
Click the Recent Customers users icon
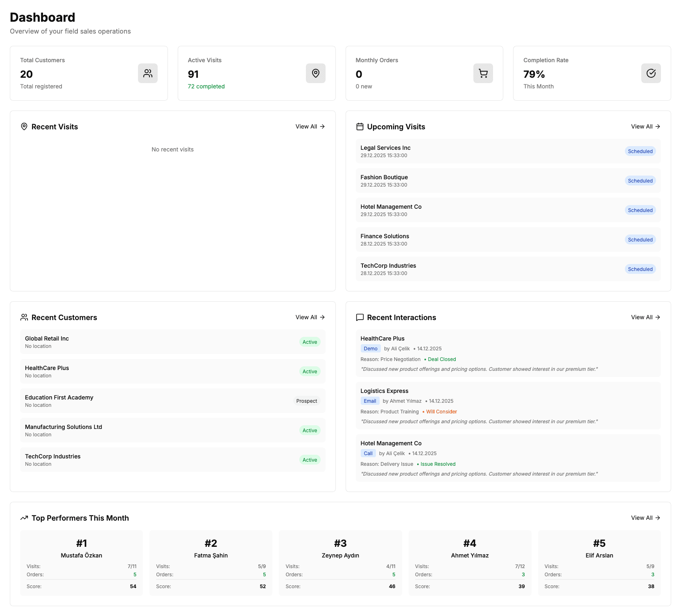click(24, 317)
